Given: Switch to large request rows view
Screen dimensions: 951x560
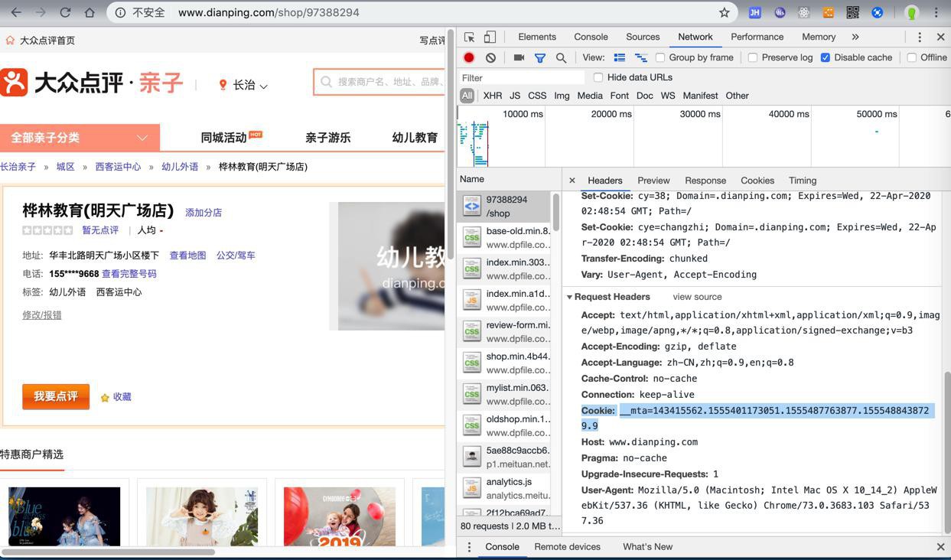Looking at the screenshot, I should pos(620,57).
